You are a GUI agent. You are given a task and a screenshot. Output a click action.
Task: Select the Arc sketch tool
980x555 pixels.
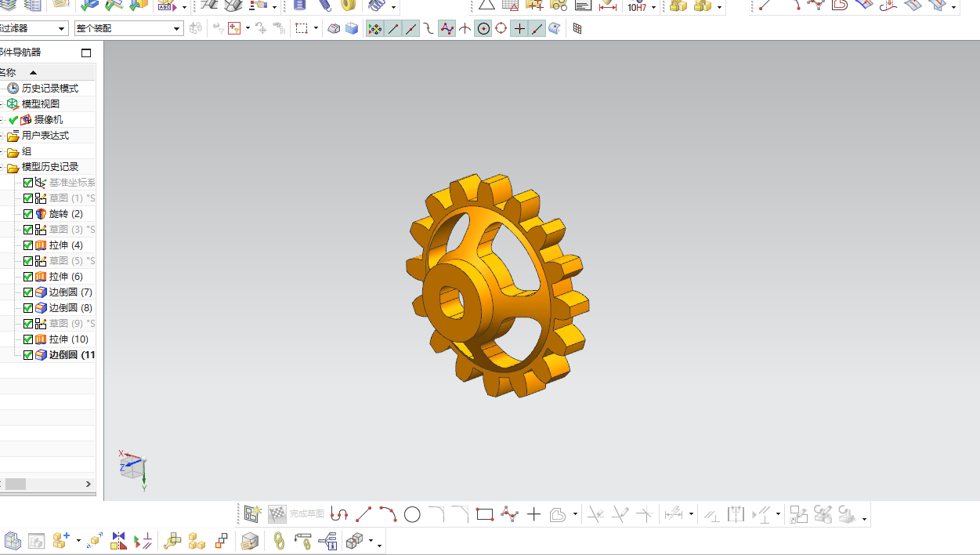tap(388, 515)
